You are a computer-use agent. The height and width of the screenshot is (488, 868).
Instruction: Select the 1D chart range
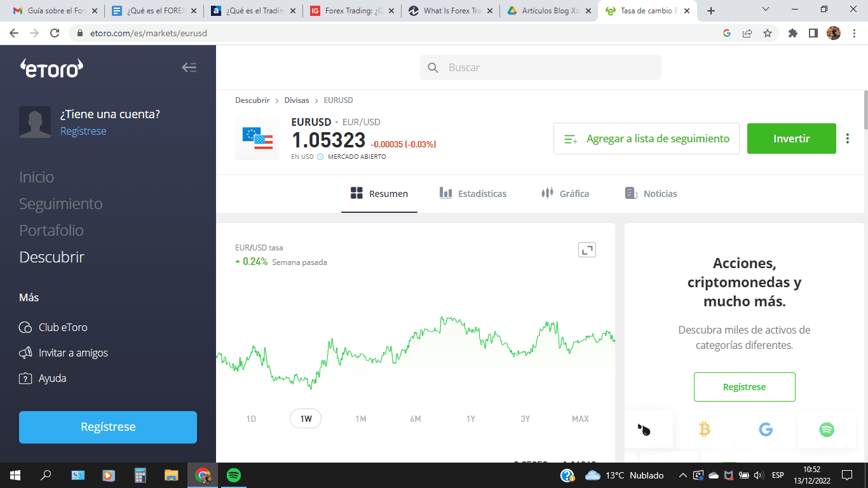(x=251, y=419)
